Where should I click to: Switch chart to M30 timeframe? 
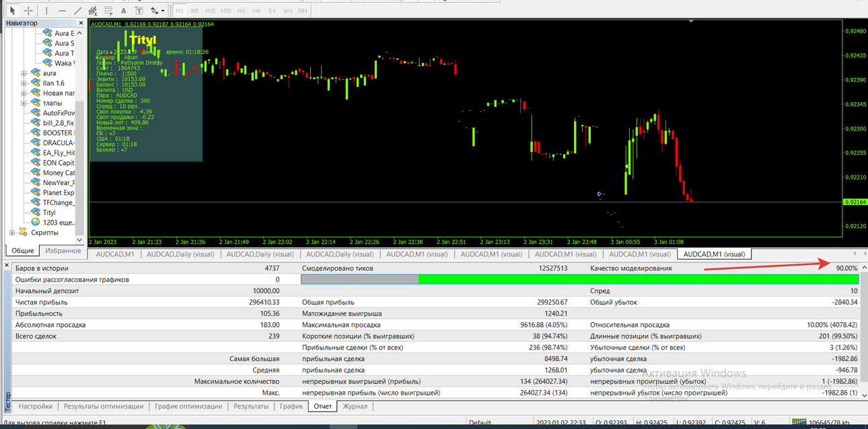point(226,11)
